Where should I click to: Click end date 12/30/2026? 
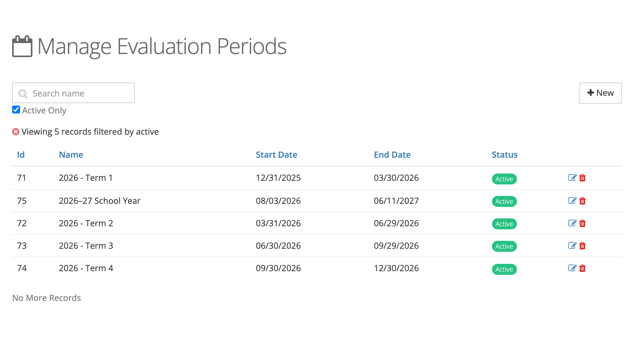pos(396,268)
